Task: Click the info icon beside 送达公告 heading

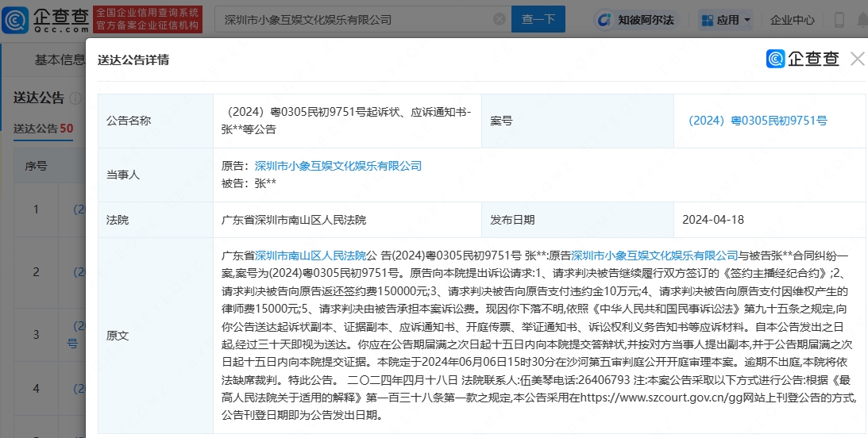Action: 75,98
